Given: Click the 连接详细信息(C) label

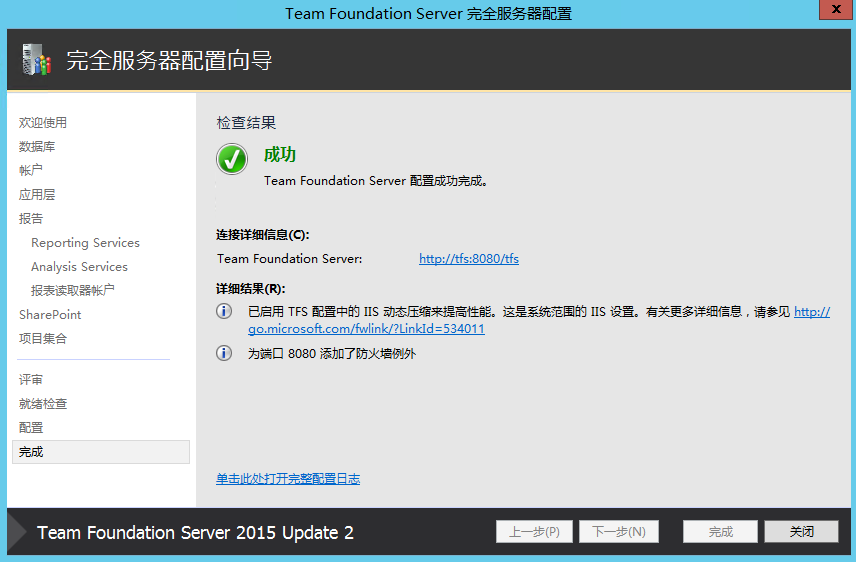Looking at the screenshot, I should pyautogui.click(x=263, y=235).
